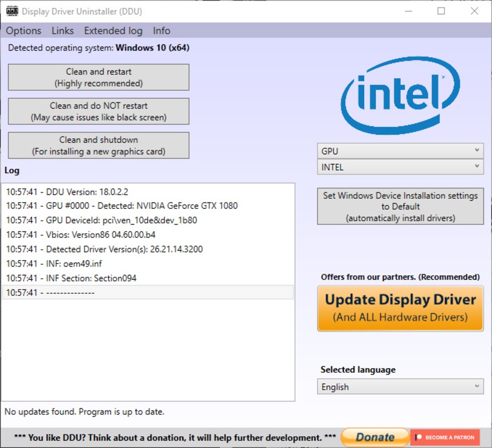Image resolution: width=492 pixels, height=448 pixels.
Task: Minimize the DDU window
Action: coord(408,11)
